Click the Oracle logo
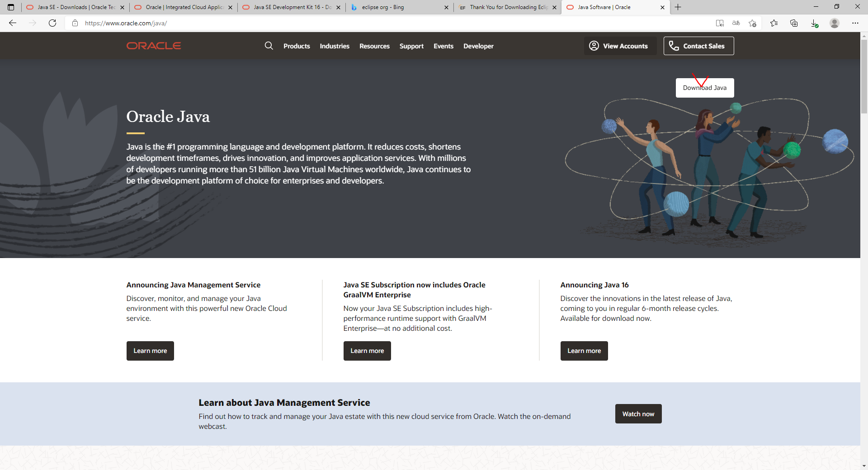This screenshot has width=868, height=470. 154,46
